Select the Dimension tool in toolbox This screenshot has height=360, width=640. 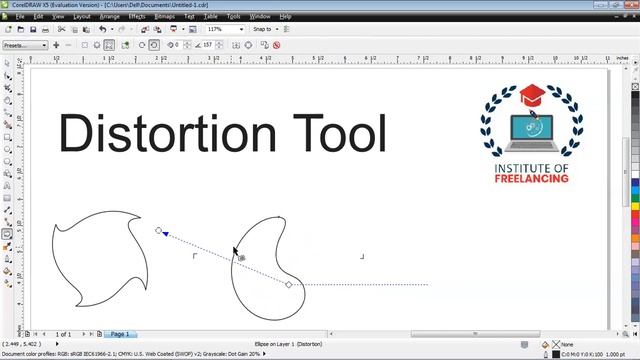[7, 210]
